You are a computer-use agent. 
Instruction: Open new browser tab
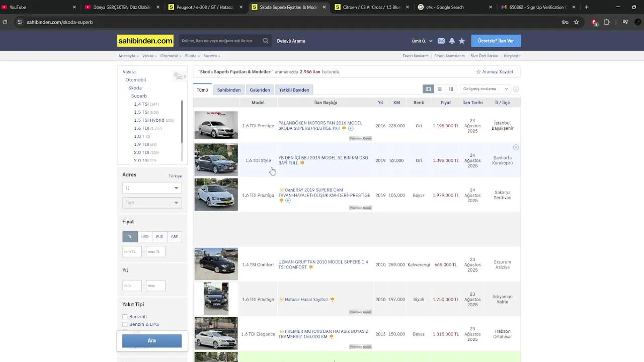(586, 7)
